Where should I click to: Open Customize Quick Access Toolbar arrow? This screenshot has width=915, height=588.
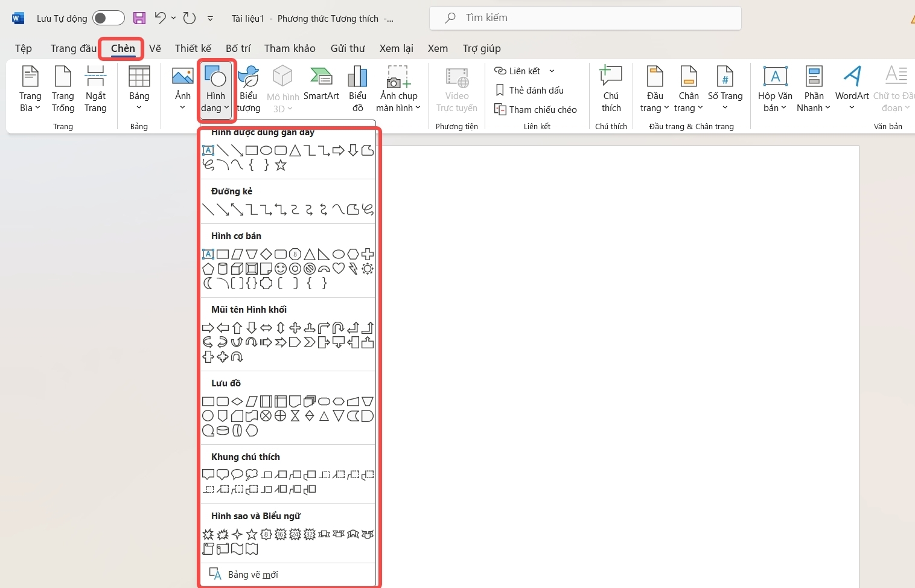click(210, 19)
